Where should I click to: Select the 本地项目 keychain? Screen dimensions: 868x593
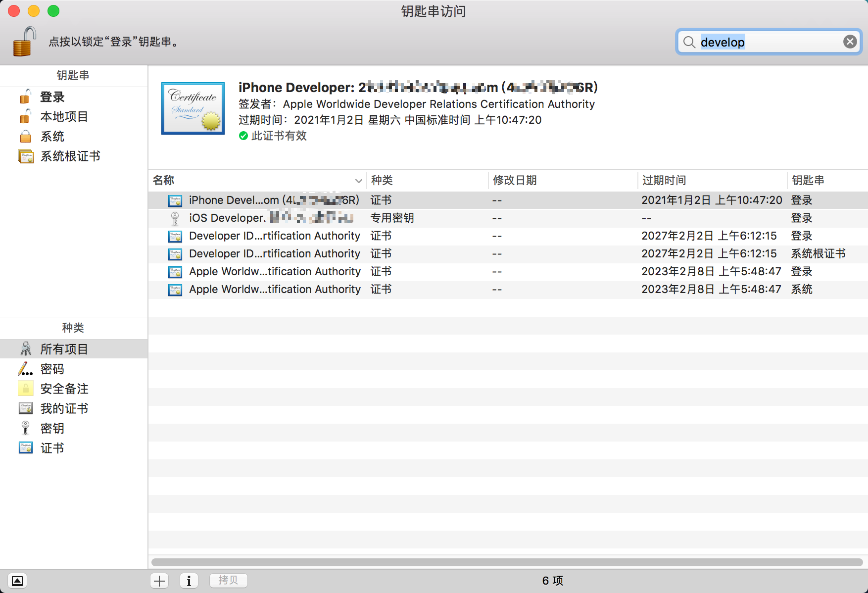64,117
